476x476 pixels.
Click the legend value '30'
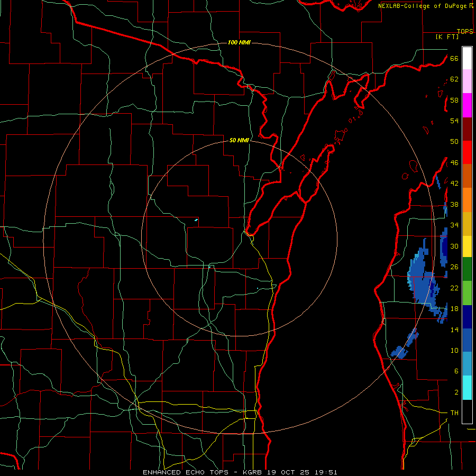tap(454, 246)
